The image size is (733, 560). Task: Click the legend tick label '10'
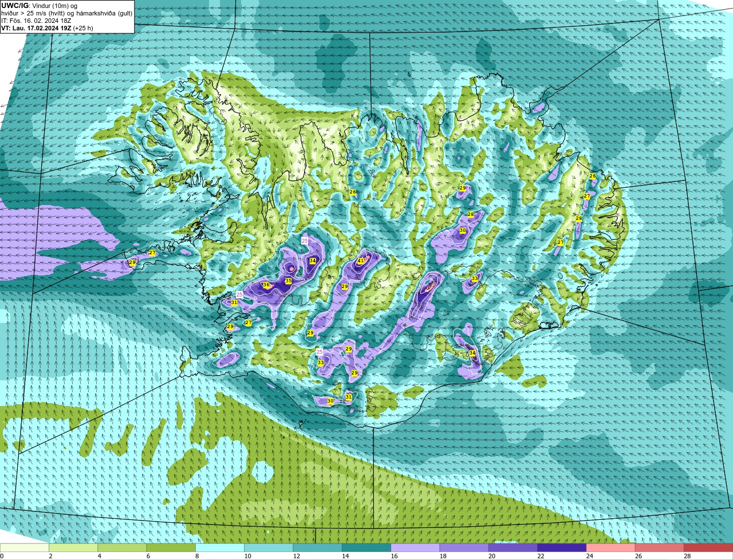[247, 556]
